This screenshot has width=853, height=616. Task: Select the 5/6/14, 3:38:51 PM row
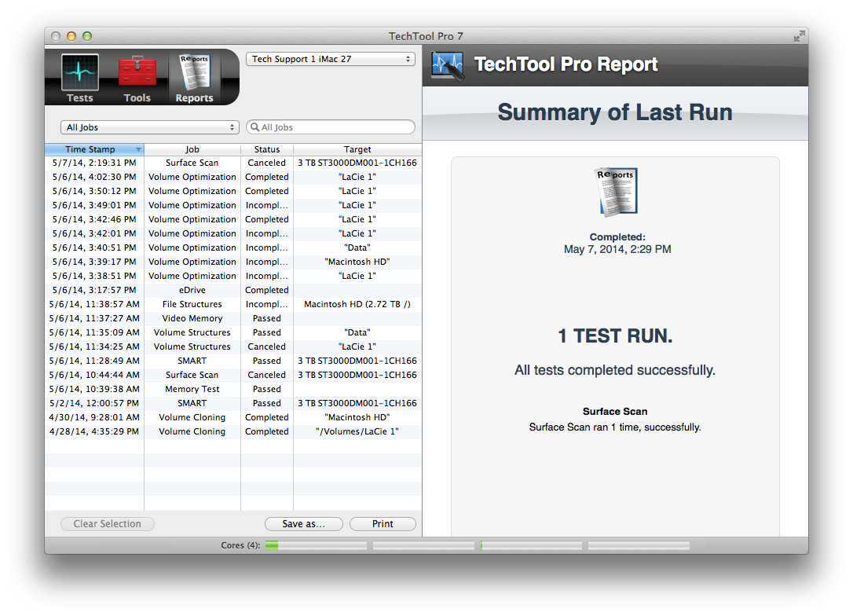point(233,276)
